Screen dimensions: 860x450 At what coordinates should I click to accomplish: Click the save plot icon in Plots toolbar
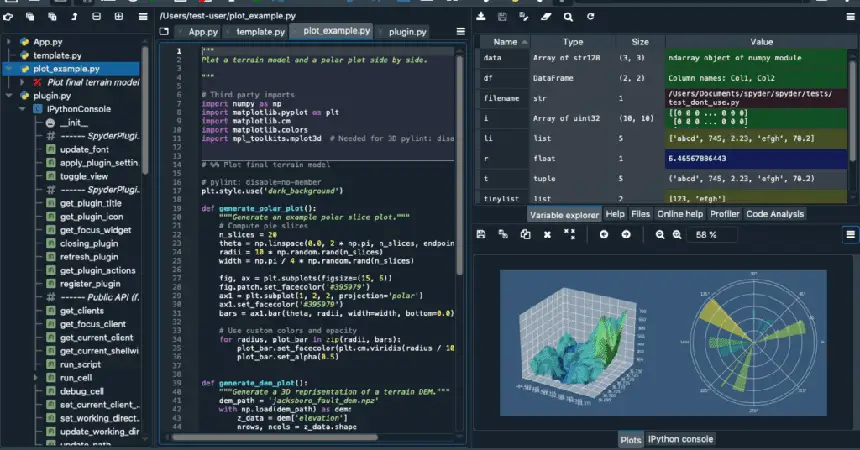click(x=481, y=234)
